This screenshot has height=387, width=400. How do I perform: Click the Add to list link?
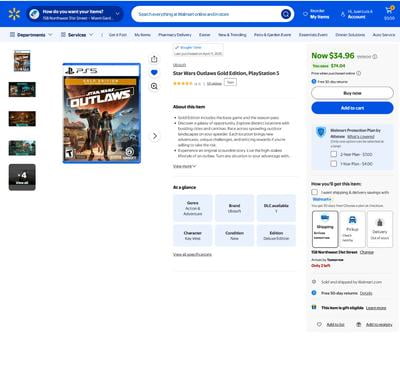point(335,324)
